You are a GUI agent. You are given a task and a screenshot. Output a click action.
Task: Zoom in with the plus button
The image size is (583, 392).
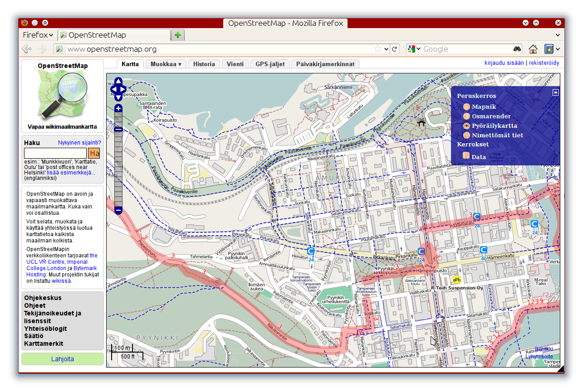click(x=118, y=108)
